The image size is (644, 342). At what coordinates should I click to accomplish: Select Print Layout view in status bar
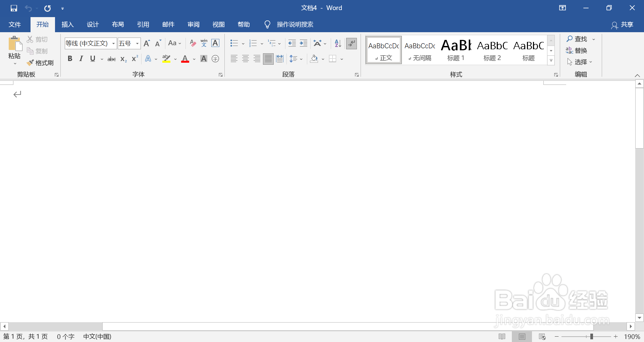(x=522, y=336)
